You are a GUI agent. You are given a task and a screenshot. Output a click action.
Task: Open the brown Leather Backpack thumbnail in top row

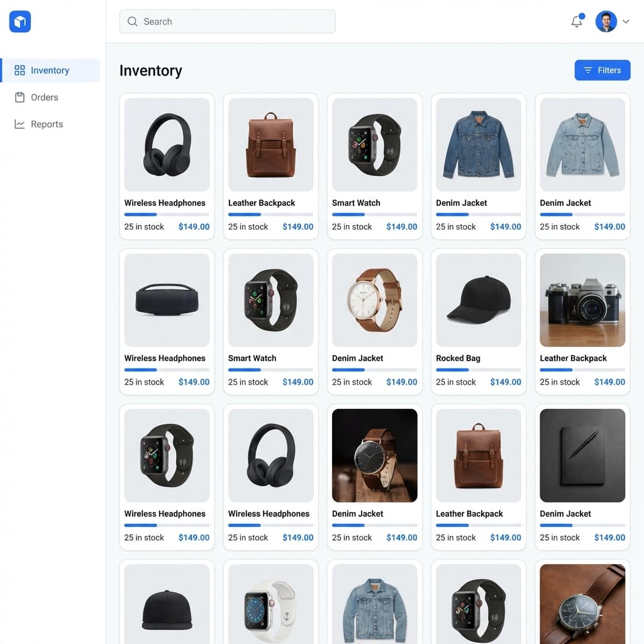[x=270, y=145]
